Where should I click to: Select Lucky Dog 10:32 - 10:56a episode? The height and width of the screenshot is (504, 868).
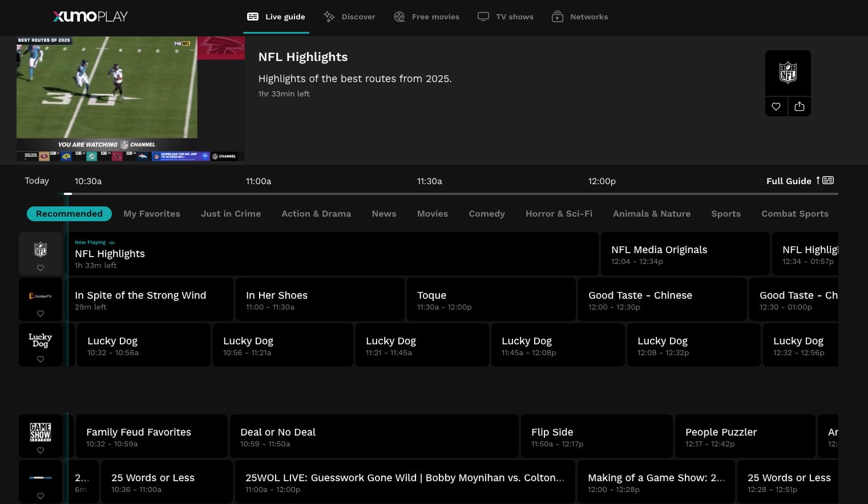[144, 345]
